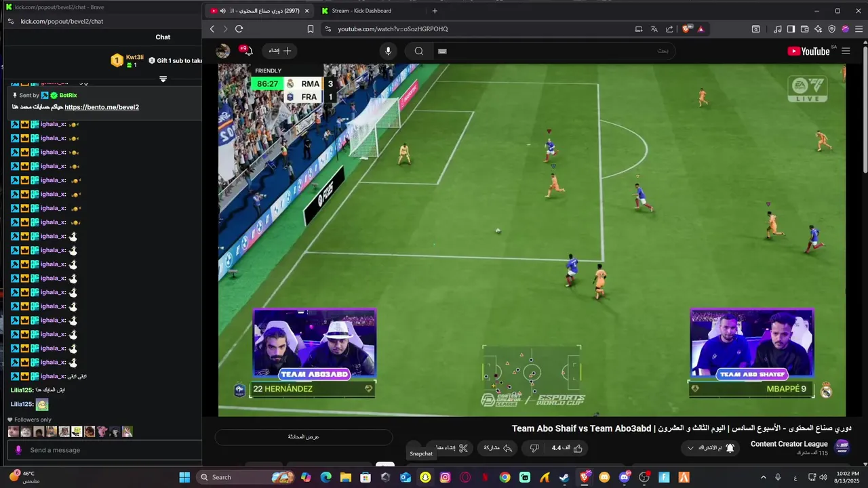Image resolution: width=868 pixels, height=488 pixels.
Task: Expand the subscribed notification dropdown
Action: point(710,448)
